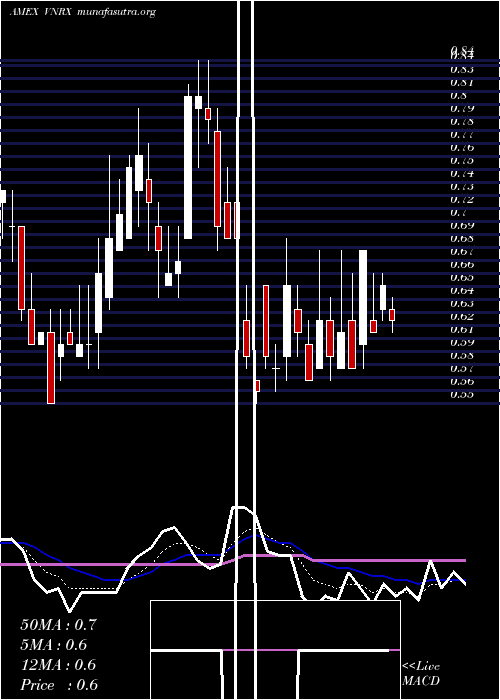The image size is (500, 700).
Task: Click the 0.72 price axis label
Action: (x=462, y=199)
